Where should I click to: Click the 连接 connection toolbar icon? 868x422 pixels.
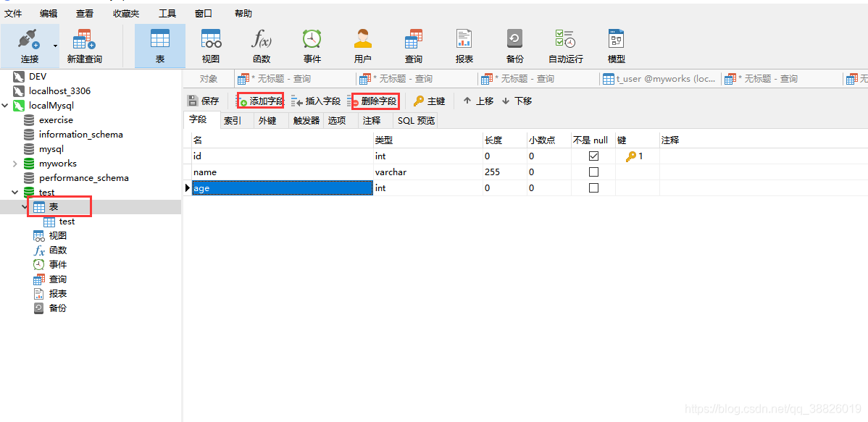point(29,46)
